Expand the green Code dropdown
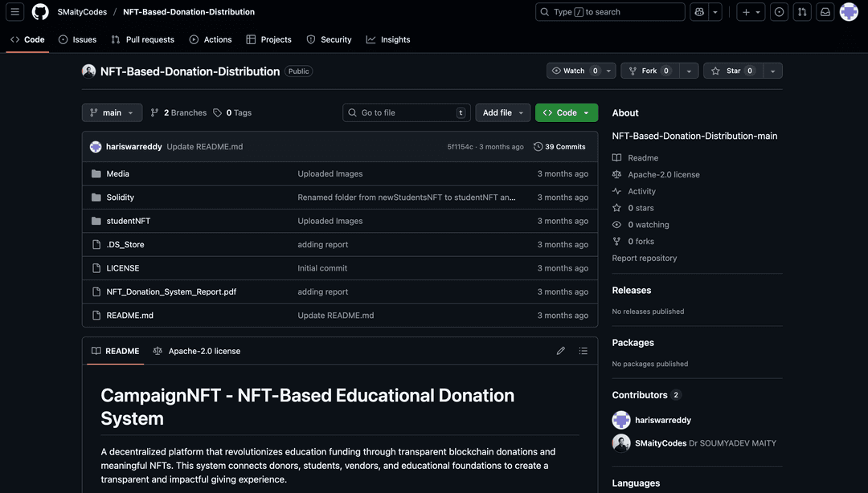This screenshot has width=868, height=493. (x=566, y=112)
